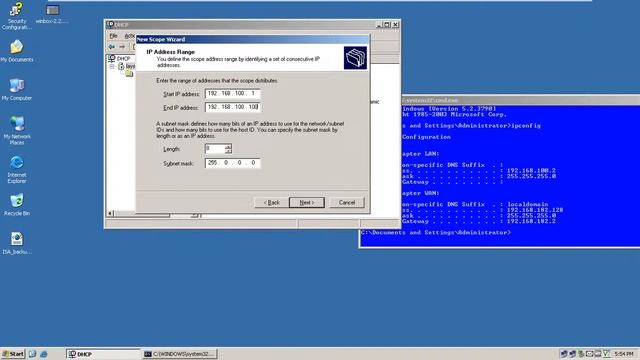Open the winbox desktop shortcut
640x360 pixels.
pos(52,14)
